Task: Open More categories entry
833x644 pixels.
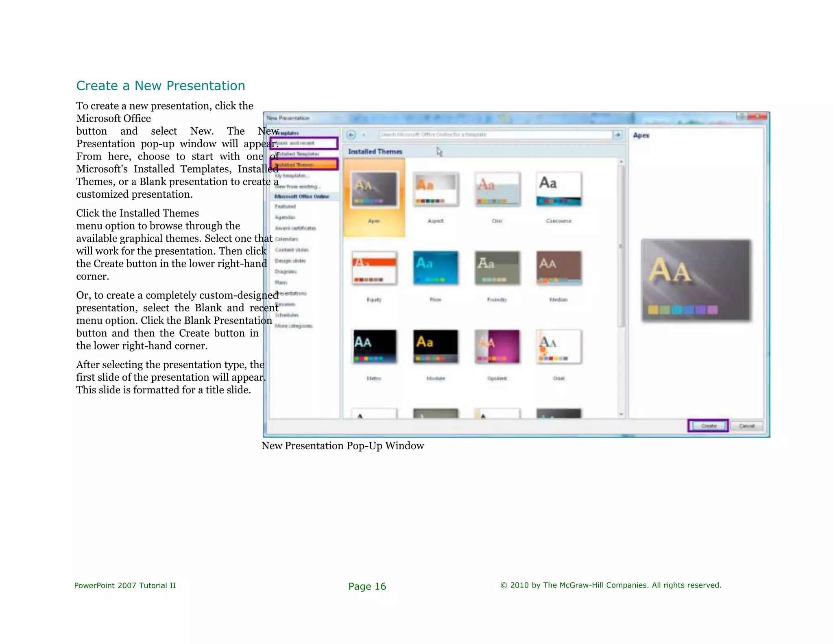Action: click(x=294, y=326)
